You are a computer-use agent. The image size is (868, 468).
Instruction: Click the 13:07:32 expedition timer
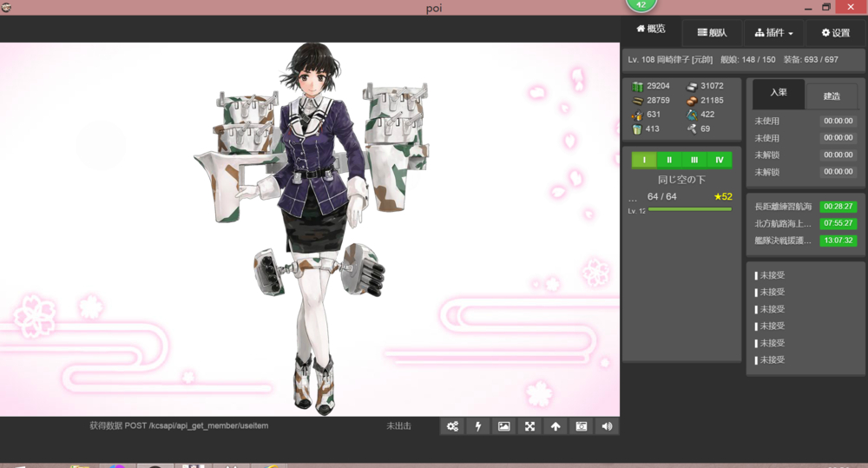[838, 241]
